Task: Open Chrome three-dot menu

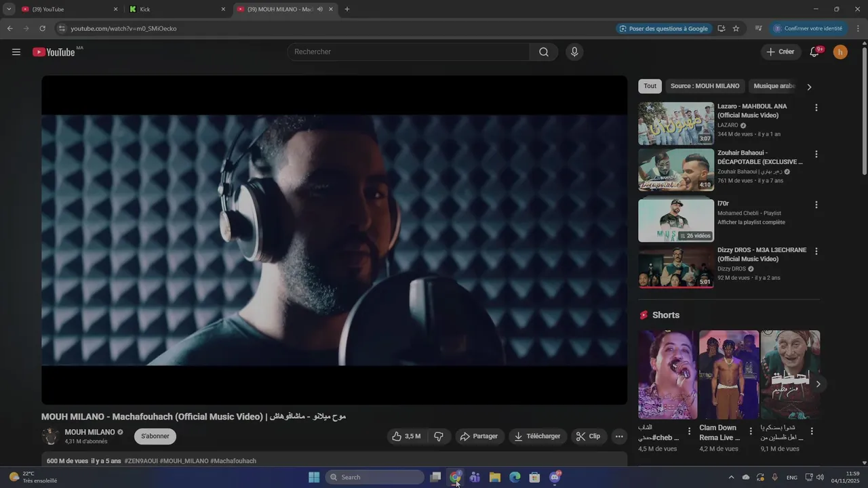Action: pos(859,28)
